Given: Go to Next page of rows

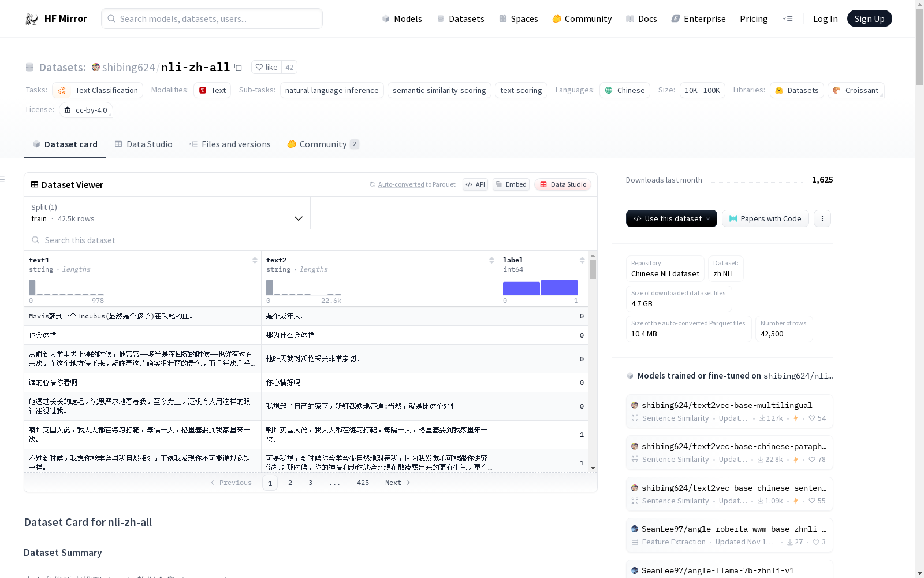Looking at the screenshot, I should 397,483.
